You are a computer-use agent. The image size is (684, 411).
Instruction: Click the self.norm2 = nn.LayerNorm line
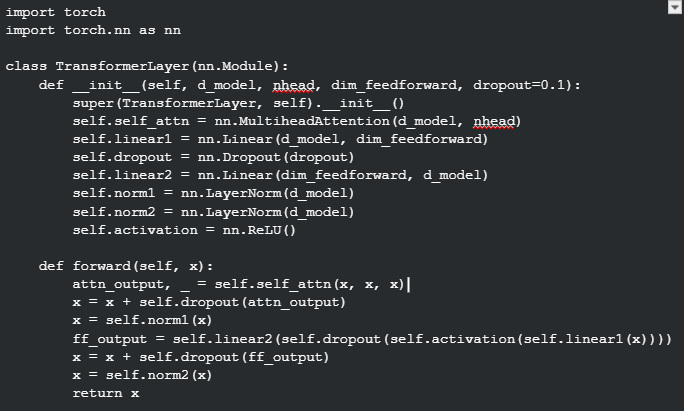pyautogui.click(x=213, y=212)
